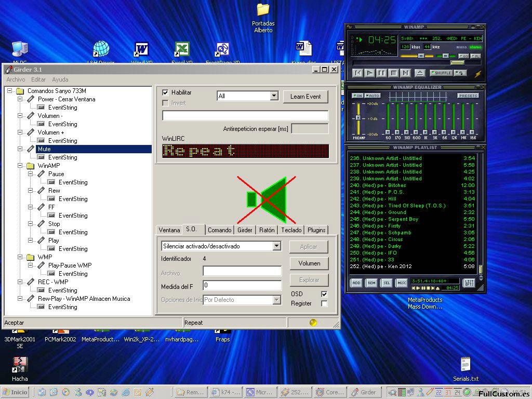532x399 pixels.
Task: Click the Winamp balance slider
Action: coord(445,56)
